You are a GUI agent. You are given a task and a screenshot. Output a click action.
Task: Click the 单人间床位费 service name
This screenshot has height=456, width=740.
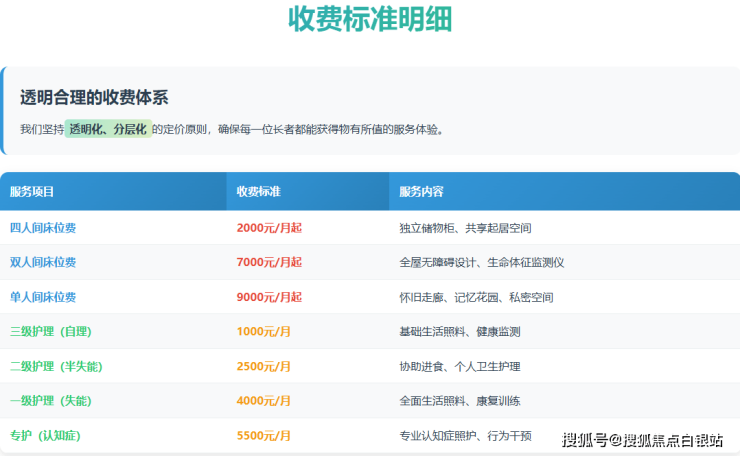43,297
